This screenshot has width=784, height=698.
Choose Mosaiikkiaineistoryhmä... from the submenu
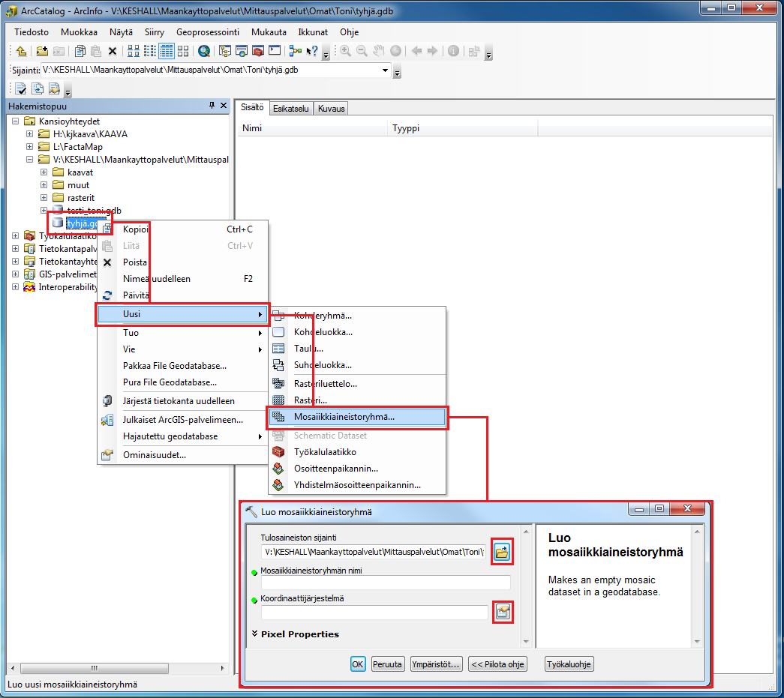click(x=357, y=417)
